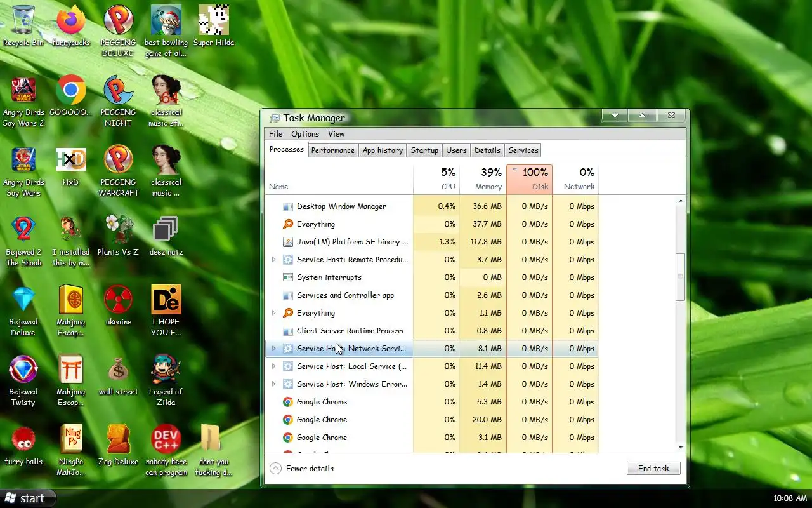
Task: Open the File menu in Task Manager
Action: point(275,134)
